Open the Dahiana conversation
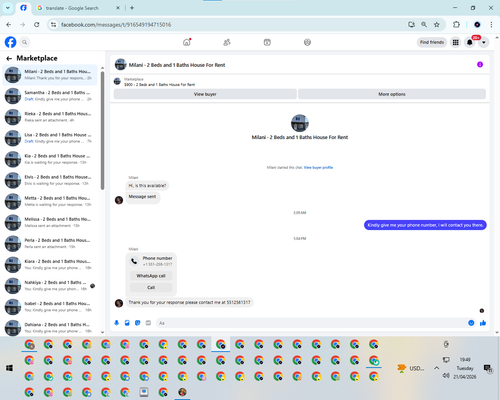The image size is (500, 400). pyautogui.click(x=50, y=328)
